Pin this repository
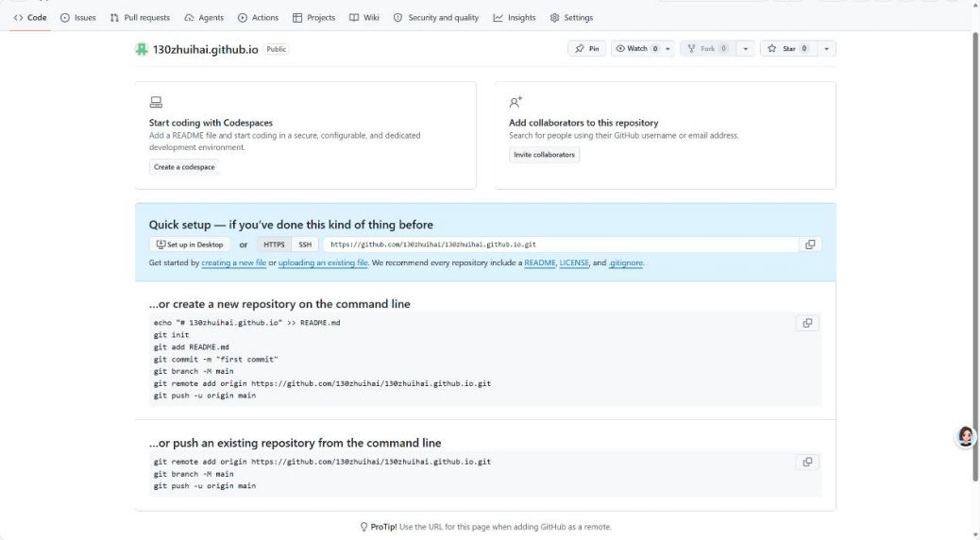980x540 pixels. tap(586, 49)
